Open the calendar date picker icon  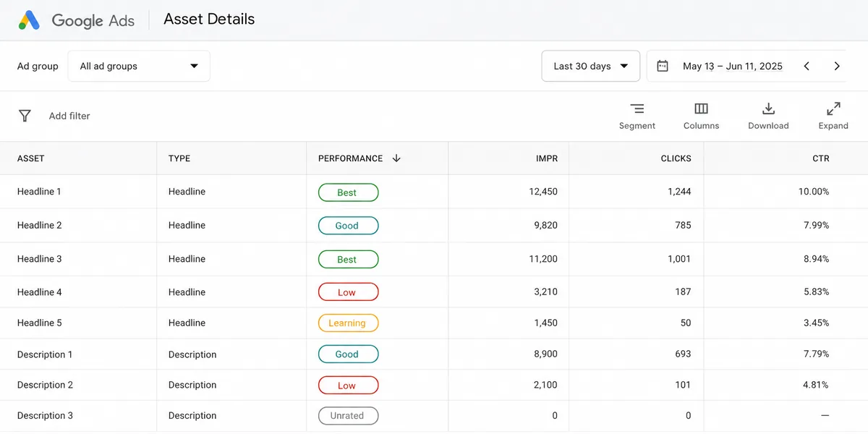point(663,66)
